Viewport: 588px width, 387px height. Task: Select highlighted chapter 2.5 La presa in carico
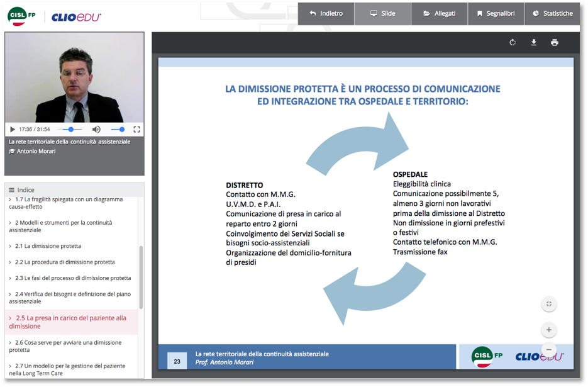[x=71, y=322]
